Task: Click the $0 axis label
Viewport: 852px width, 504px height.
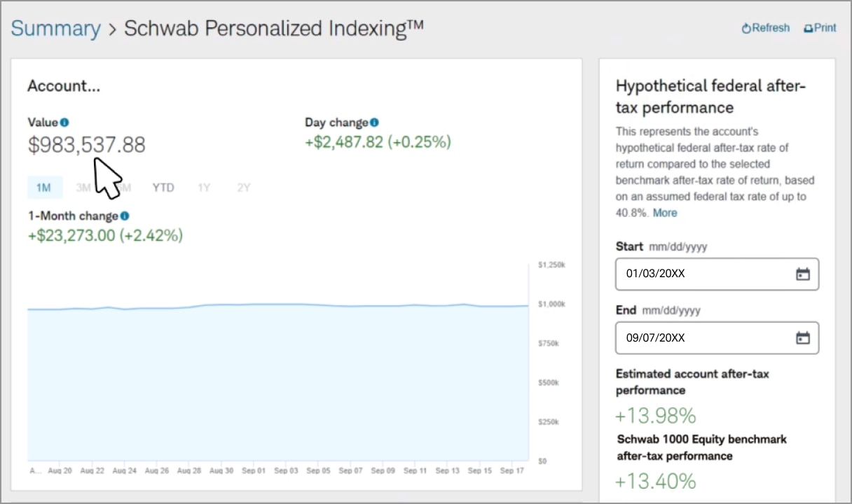Action: pyautogui.click(x=542, y=461)
